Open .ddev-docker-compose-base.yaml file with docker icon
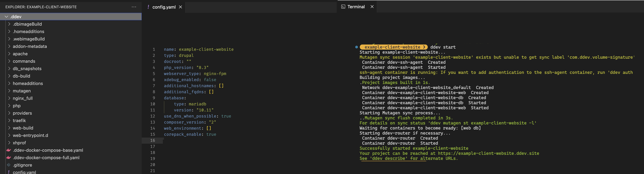Image resolution: width=644 pixels, height=174 pixels. (48, 150)
